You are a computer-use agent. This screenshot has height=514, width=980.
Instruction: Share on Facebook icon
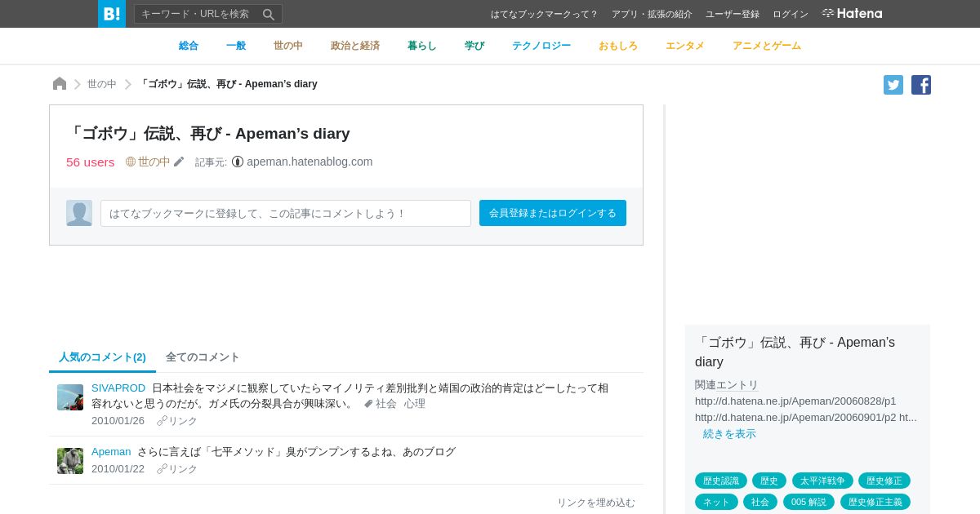[x=921, y=85]
